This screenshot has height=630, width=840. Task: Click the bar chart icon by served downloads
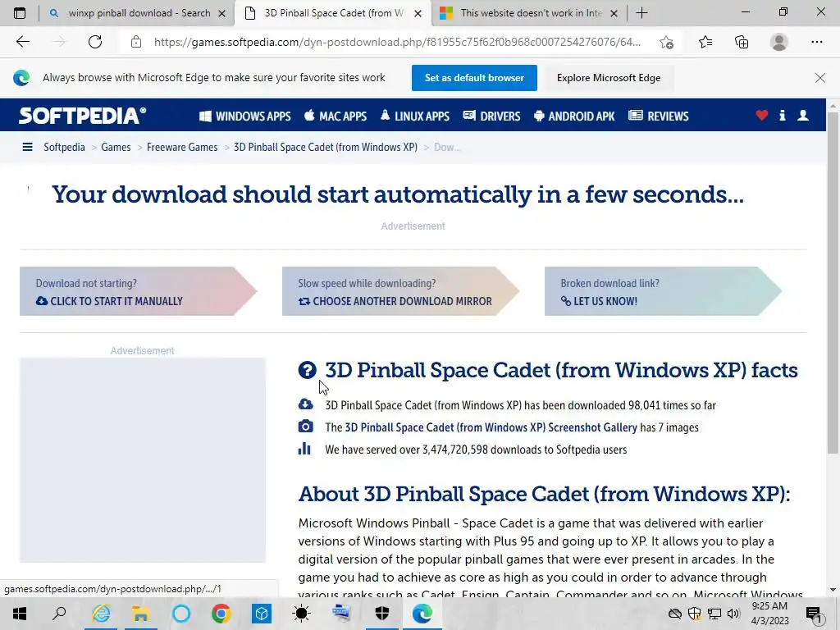[304, 449]
